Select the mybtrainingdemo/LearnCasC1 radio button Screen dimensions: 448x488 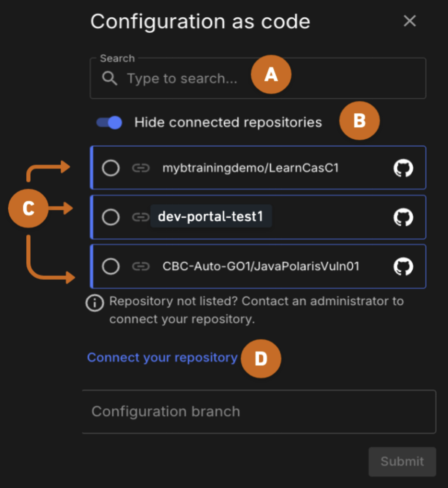tap(111, 168)
